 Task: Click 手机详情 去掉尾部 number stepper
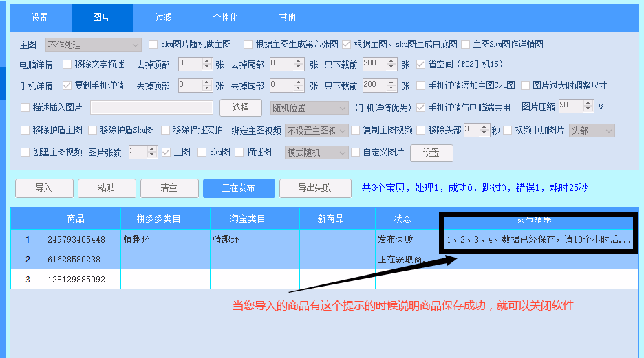287,85
